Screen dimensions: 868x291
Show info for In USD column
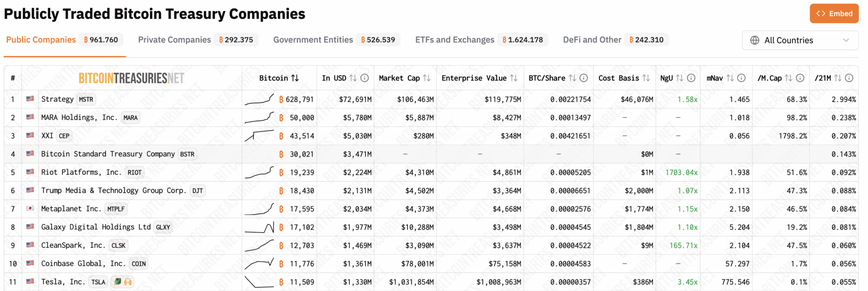365,78
